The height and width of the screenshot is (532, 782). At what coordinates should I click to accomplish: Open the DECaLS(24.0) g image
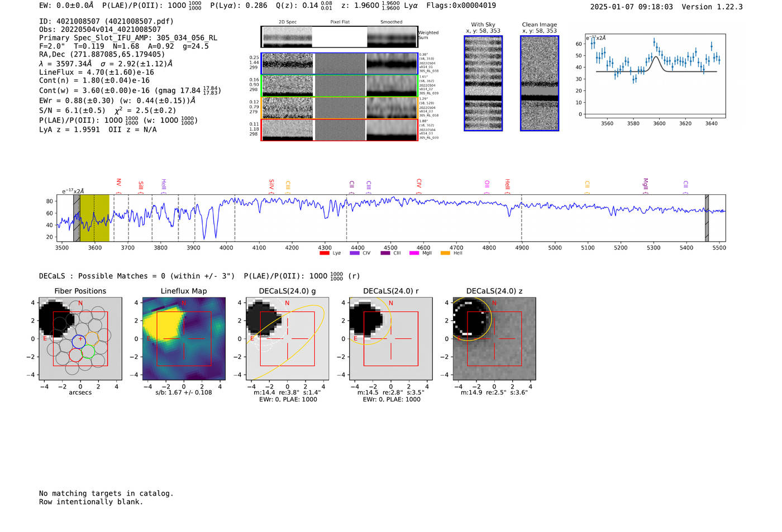(287, 339)
